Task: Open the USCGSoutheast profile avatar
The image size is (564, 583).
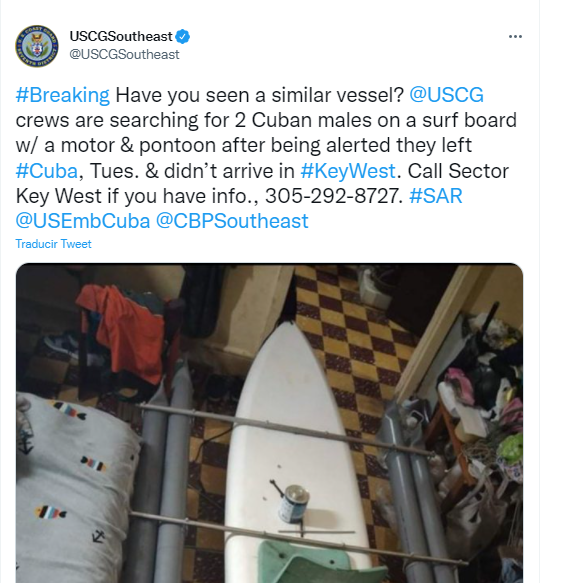Action: (x=36, y=46)
